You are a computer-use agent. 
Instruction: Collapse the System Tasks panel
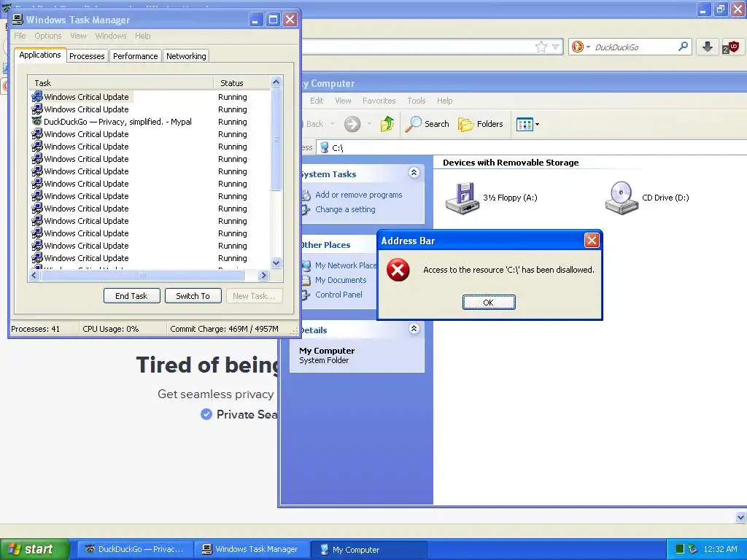(x=414, y=172)
